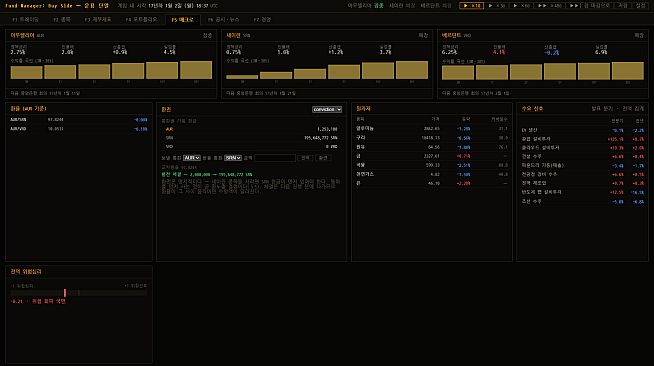The image size is (654, 366).
Task: Select the VRD cash balance row
Action: 251,147
